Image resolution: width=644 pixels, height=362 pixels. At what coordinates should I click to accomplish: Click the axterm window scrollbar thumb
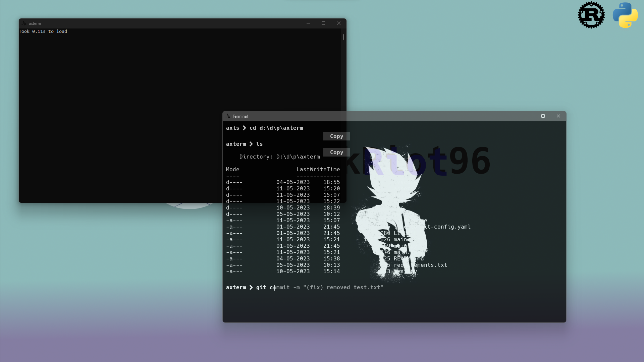[x=344, y=37]
